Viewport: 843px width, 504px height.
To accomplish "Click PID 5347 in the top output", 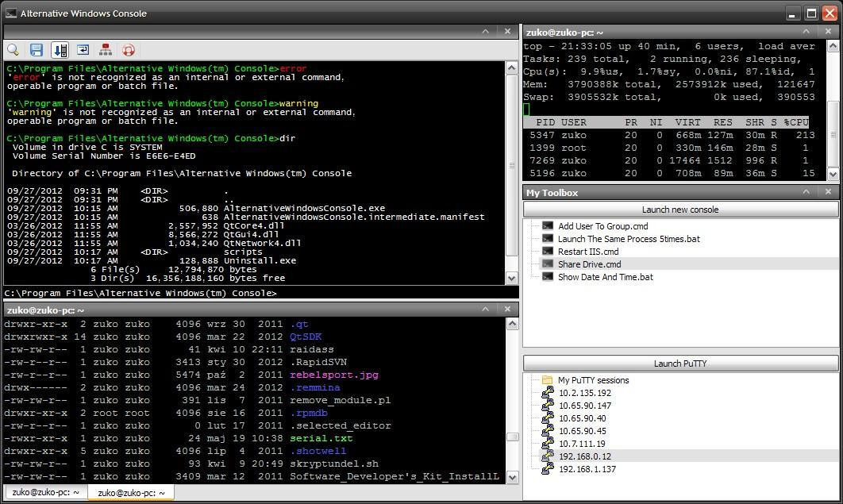I will [542, 136].
